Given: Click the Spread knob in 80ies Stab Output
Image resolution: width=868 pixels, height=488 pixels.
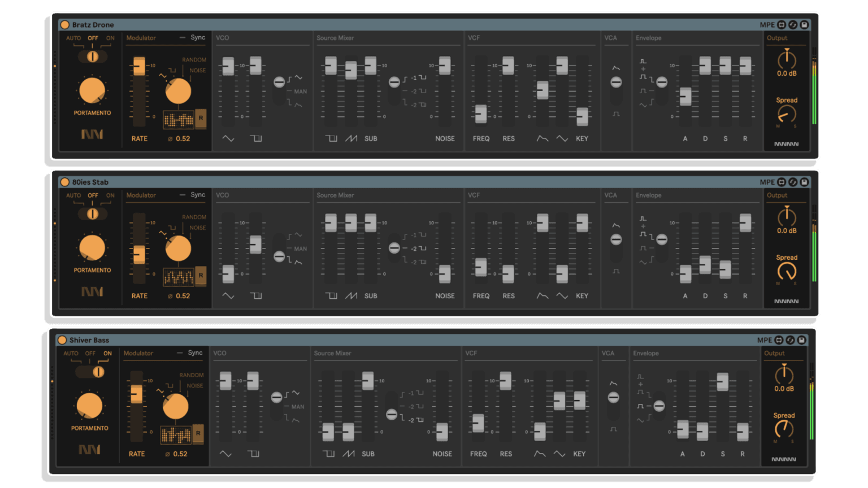Looking at the screenshot, I should click(x=787, y=272).
